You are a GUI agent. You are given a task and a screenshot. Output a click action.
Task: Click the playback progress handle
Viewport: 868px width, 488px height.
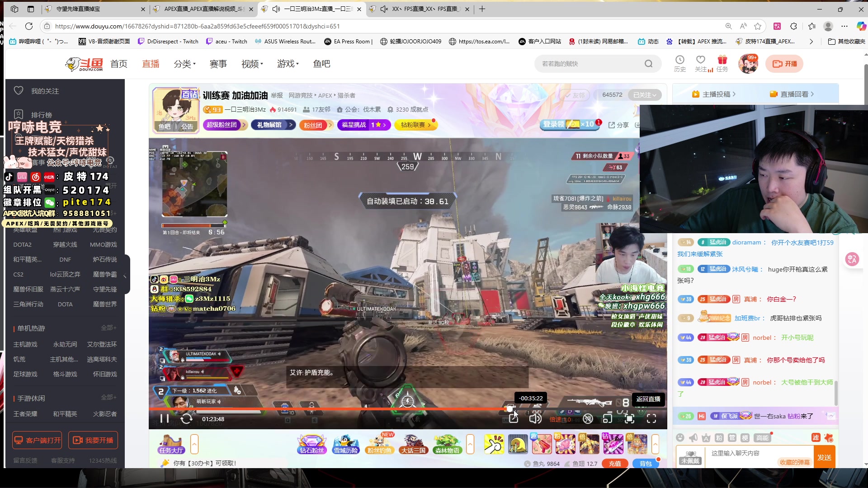pyautogui.click(x=510, y=409)
